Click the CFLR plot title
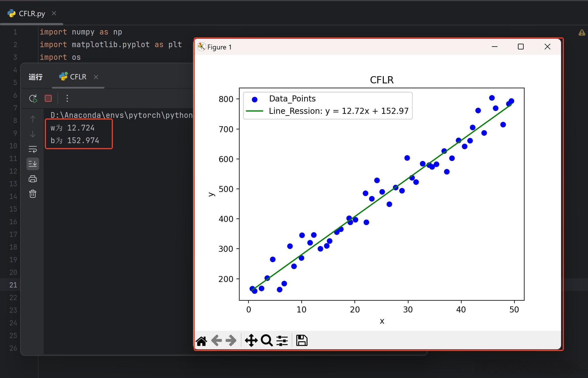The width and height of the screenshot is (588, 378). (381, 80)
